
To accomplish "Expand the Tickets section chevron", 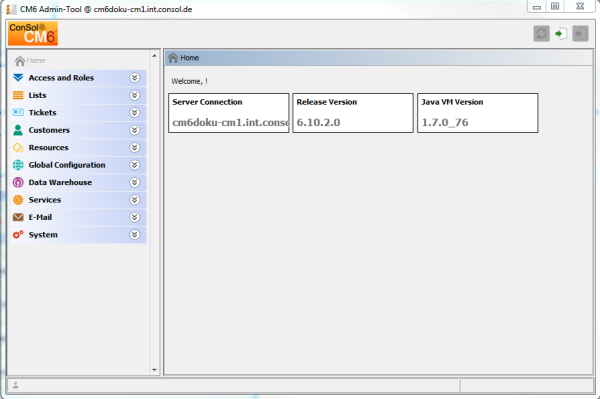I will tap(135, 112).
